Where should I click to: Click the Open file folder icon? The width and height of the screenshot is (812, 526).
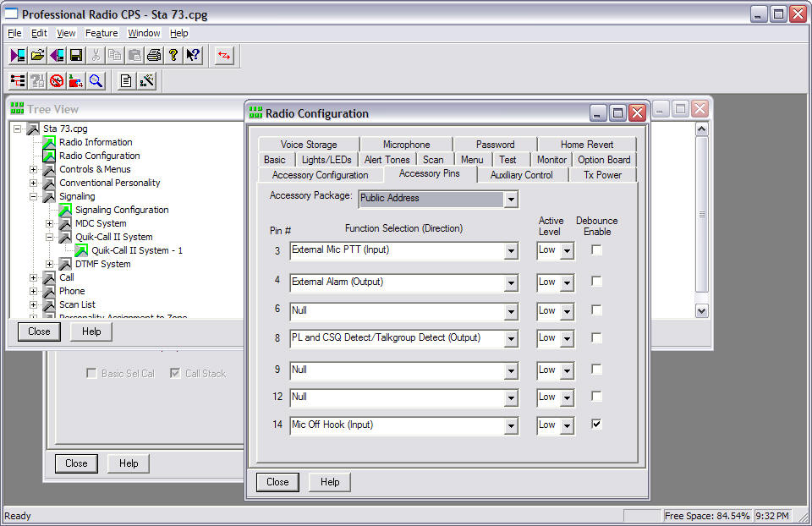37,55
